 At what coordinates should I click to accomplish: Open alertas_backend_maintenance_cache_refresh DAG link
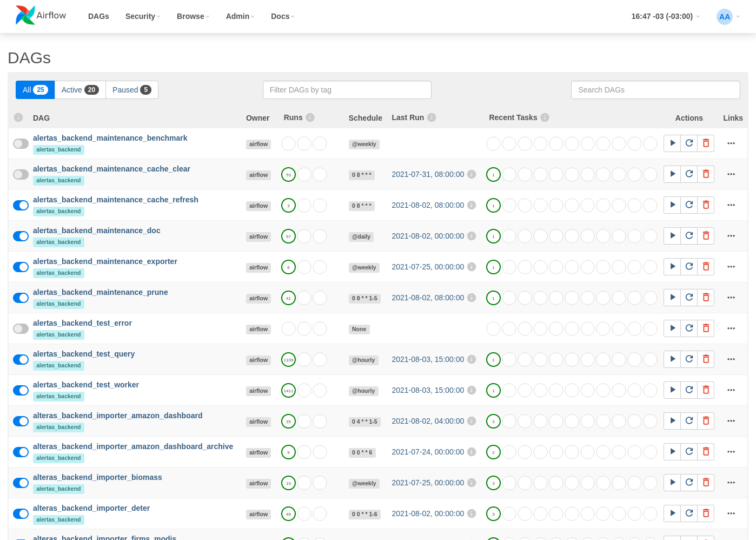tap(116, 200)
